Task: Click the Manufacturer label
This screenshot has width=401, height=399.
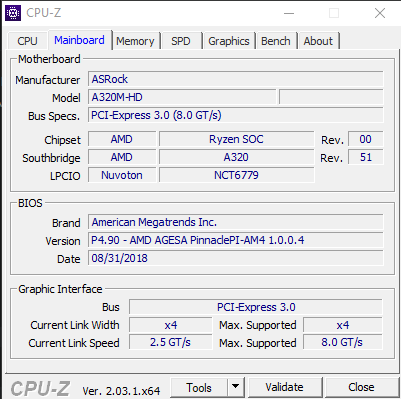Action: click(48, 80)
